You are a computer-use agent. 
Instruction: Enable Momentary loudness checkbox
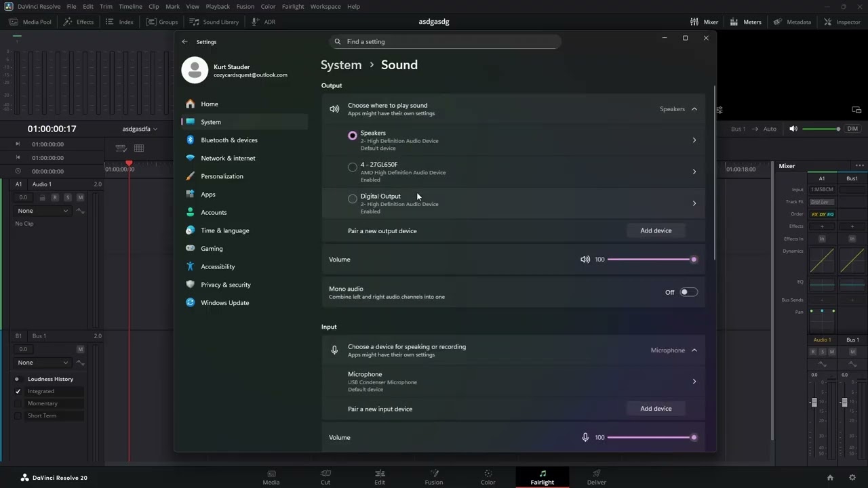pos(18,404)
